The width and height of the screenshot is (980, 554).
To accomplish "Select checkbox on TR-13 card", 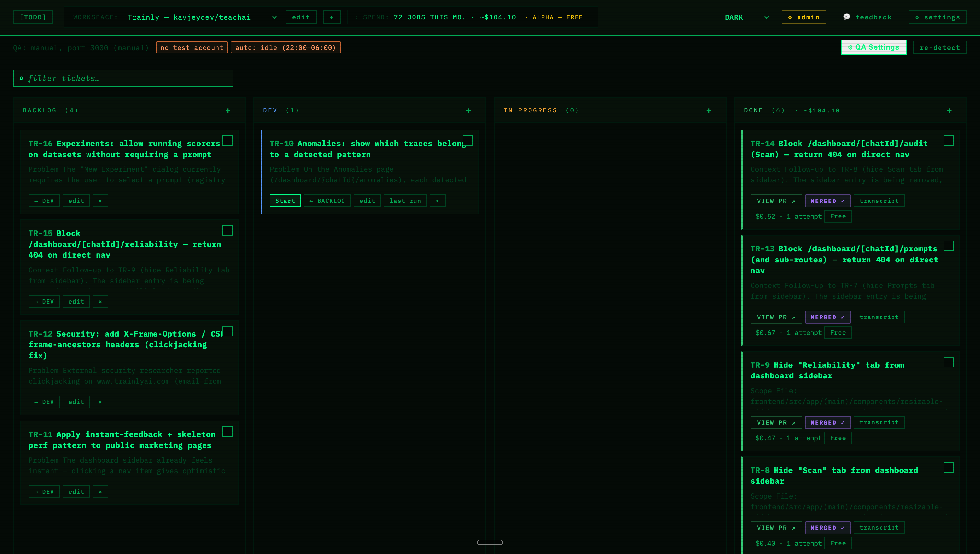I will point(949,246).
